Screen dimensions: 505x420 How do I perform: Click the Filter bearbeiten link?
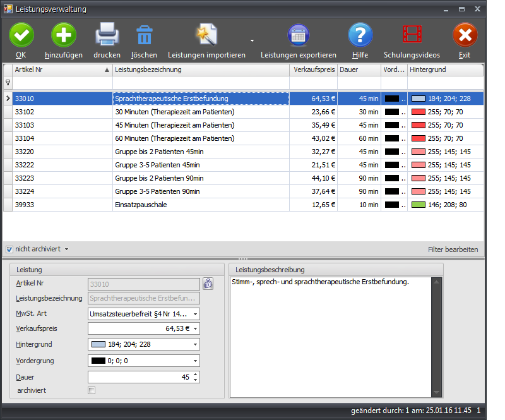click(453, 249)
